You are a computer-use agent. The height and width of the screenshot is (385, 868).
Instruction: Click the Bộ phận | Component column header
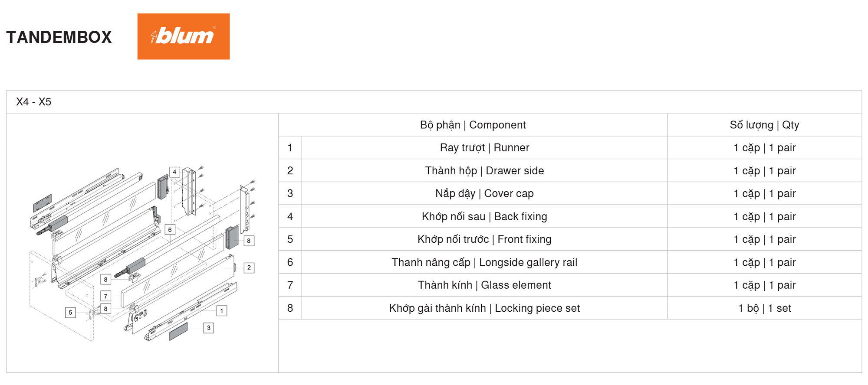coord(473,125)
